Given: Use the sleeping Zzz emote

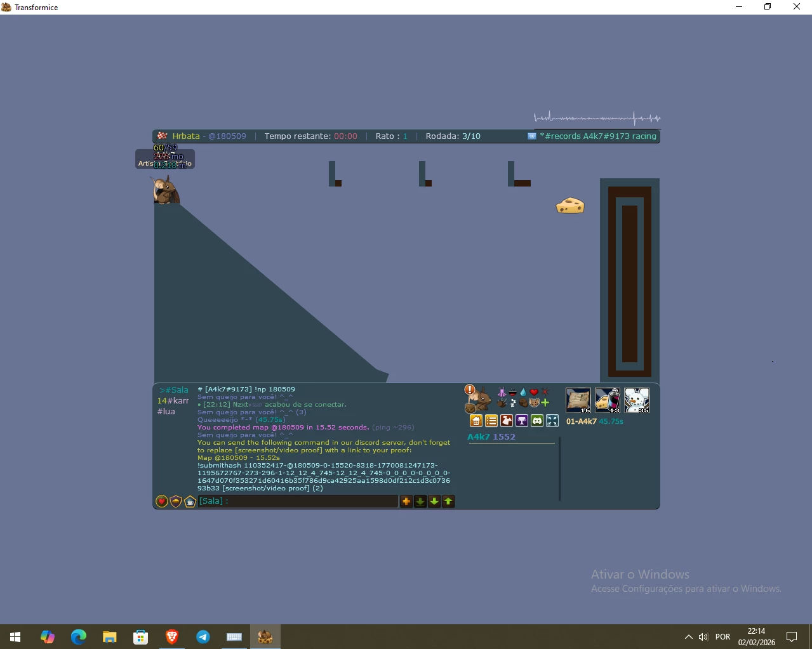Looking at the screenshot, I should tap(513, 403).
